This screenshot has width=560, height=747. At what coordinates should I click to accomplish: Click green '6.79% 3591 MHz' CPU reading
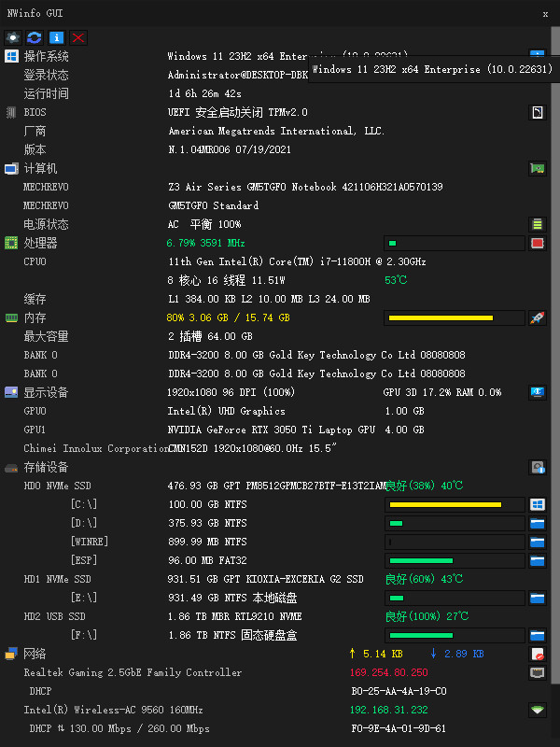point(205,243)
